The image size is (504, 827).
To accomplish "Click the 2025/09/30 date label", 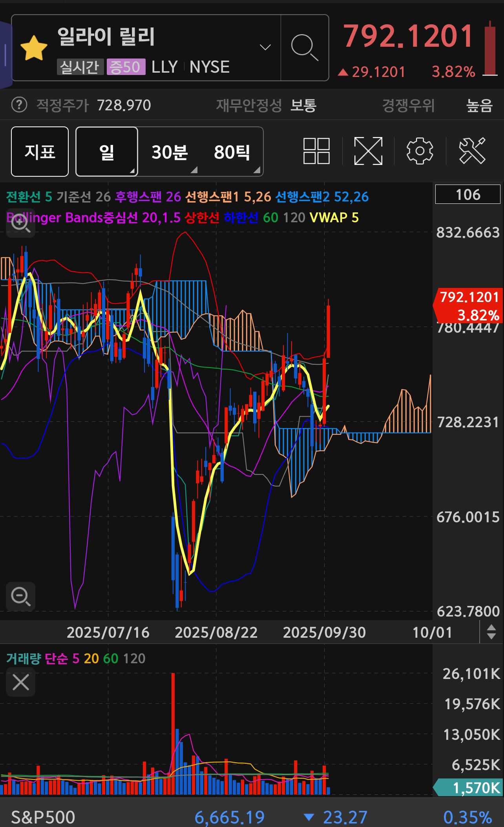I will point(325,633).
